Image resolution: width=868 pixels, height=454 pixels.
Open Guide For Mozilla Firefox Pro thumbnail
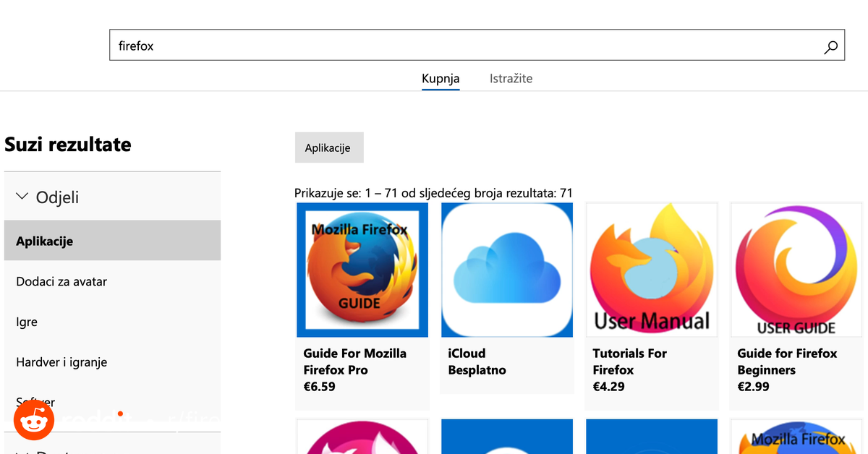click(362, 270)
